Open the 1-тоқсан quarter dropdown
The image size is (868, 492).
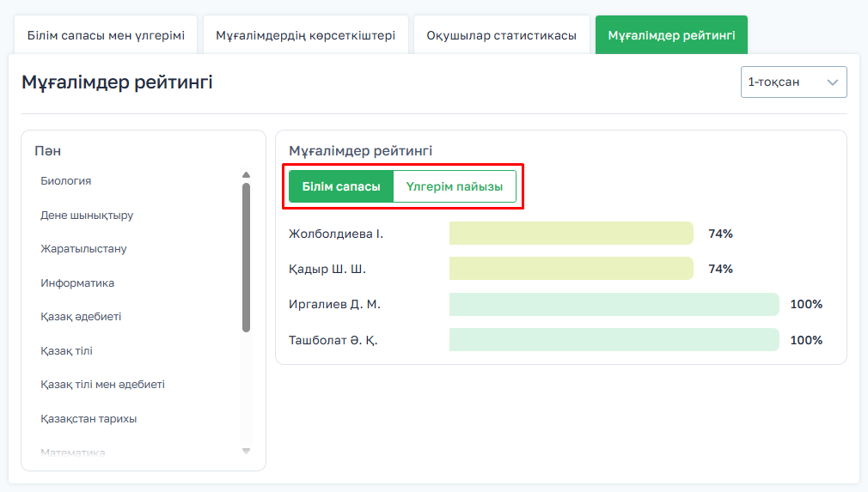[x=793, y=82]
